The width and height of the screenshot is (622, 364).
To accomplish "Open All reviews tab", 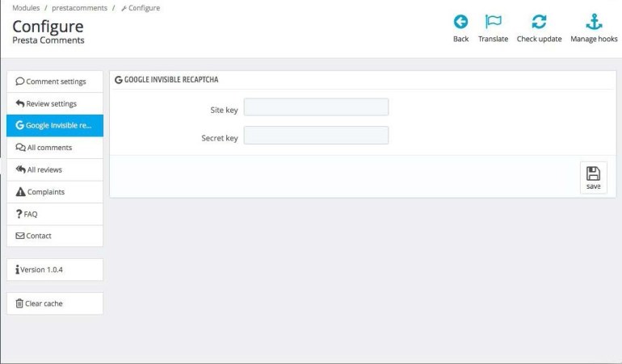I will pos(55,169).
